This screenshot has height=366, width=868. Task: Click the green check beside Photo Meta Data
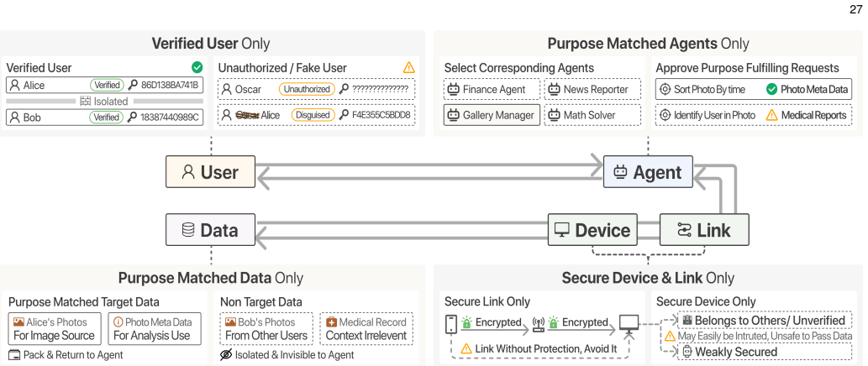click(771, 89)
